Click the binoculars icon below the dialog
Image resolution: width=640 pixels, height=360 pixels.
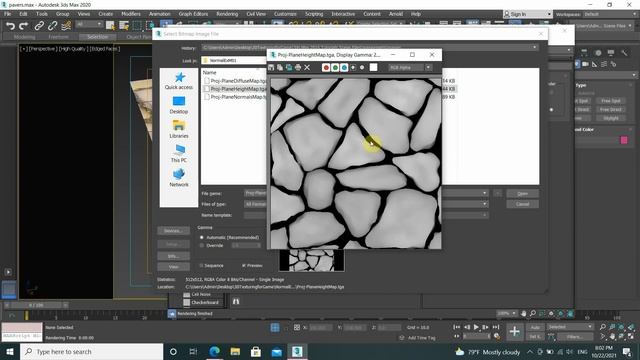click(236, 302)
